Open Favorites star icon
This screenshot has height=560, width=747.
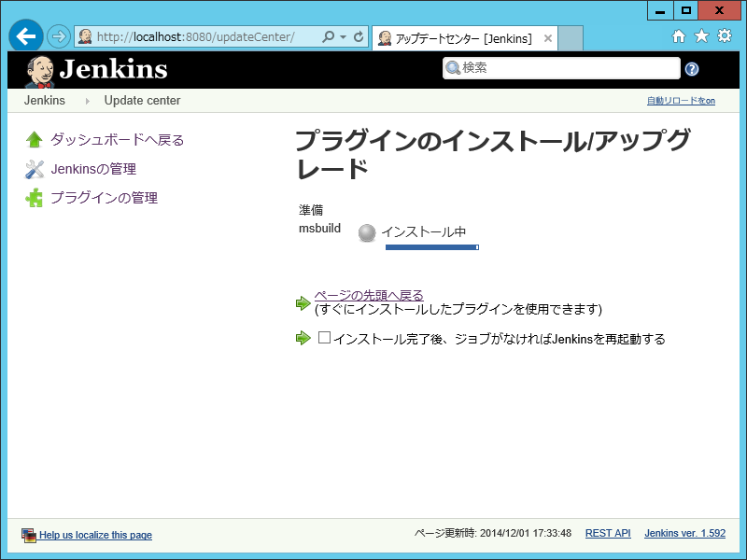[701, 35]
